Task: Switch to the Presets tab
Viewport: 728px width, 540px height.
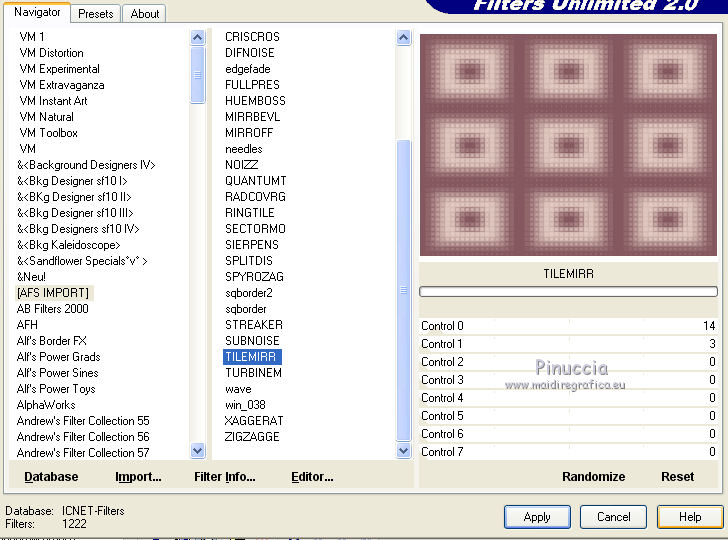Action: 95,13
